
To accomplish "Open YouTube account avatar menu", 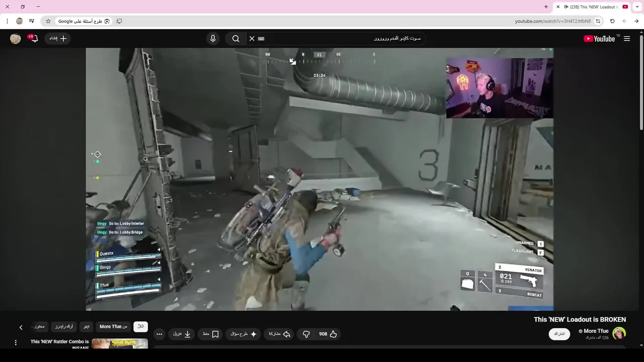I will click(16, 39).
